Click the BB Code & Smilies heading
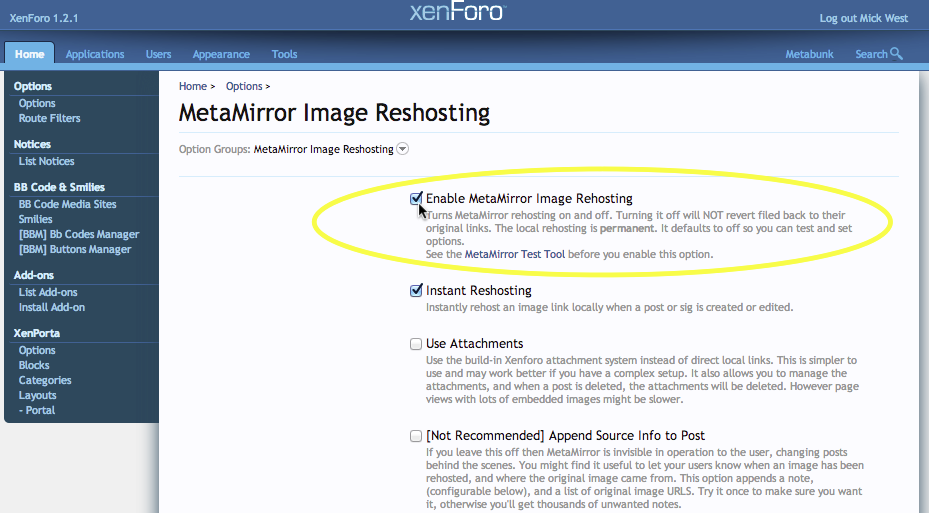The height and width of the screenshot is (513, 929). 59,187
